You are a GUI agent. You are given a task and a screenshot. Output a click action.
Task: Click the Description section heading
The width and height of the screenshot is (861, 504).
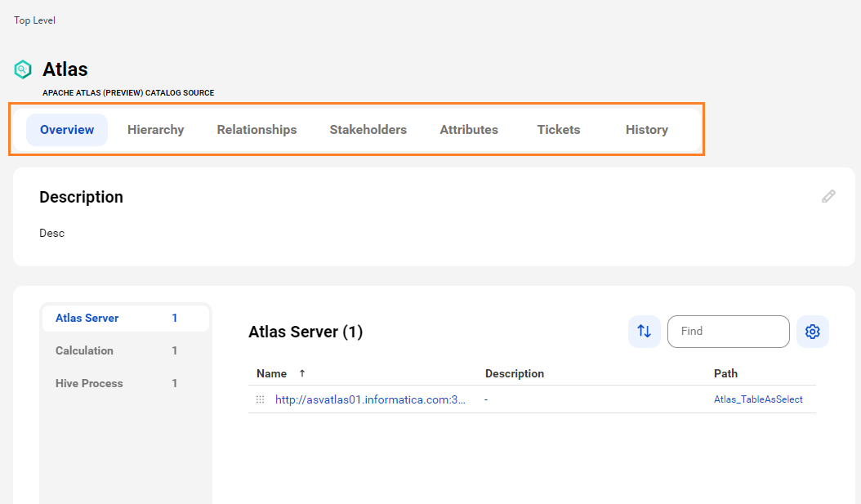coord(81,197)
